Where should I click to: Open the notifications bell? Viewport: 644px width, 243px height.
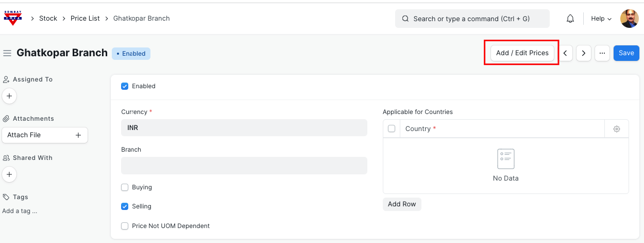[x=570, y=19]
